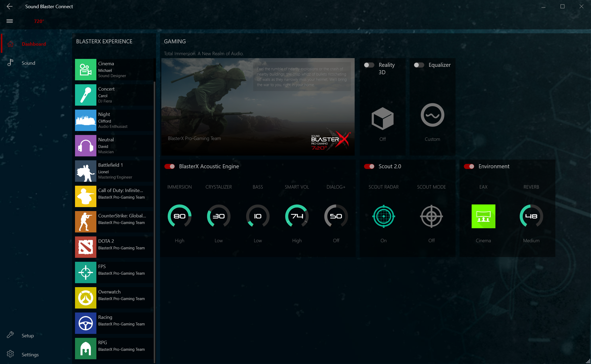Select the Call of Duty profile icon
Screen dimensions: 591x364
click(86, 196)
